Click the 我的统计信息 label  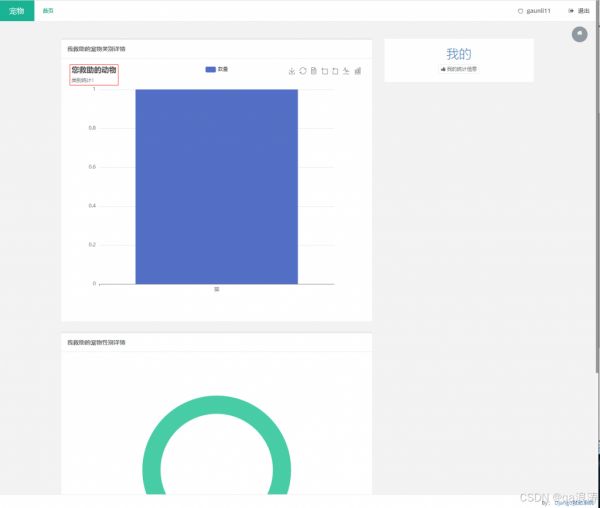[x=459, y=69]
